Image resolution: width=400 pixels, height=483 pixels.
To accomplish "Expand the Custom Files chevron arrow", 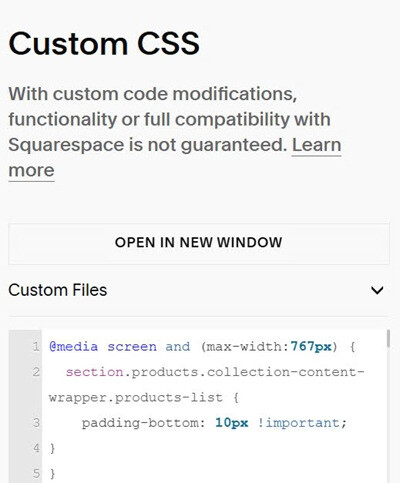I will (377, 290).
